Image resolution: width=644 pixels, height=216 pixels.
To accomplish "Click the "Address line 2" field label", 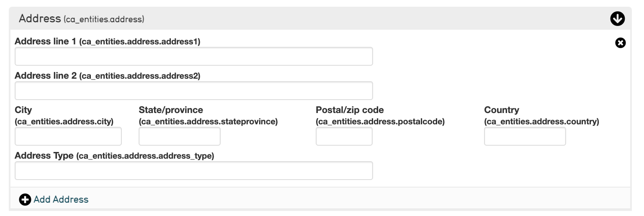I will (46, 76).
